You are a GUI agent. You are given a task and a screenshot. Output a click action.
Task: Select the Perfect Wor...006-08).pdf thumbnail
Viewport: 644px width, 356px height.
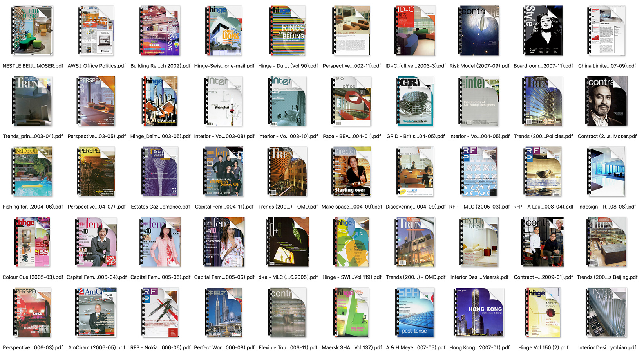(x=224, y=312)
